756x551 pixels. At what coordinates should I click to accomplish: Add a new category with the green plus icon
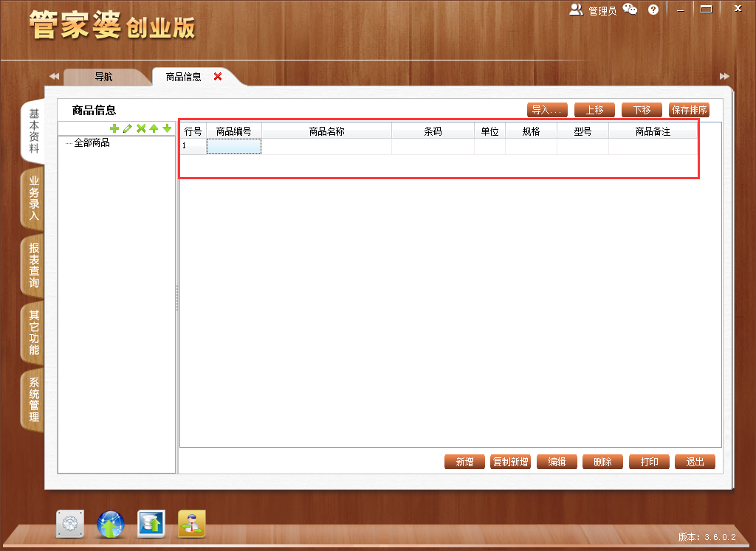(114, 128)
